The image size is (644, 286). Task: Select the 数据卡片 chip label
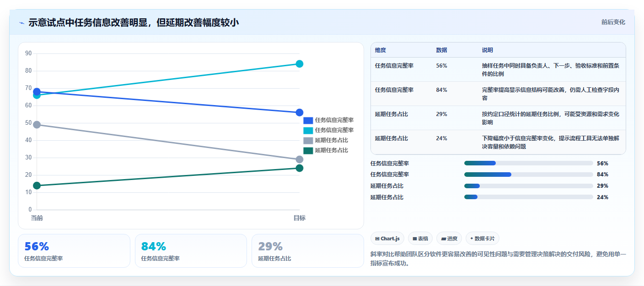[485, 238]
